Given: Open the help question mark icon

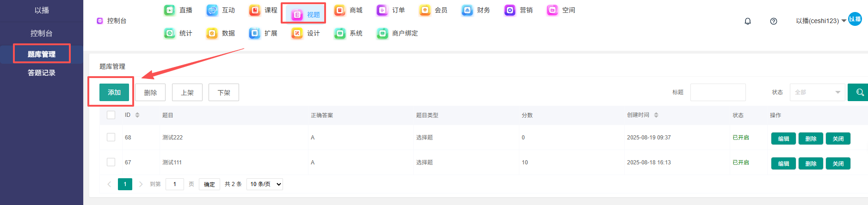Looking at the screenshot, I should pos(773,21).
